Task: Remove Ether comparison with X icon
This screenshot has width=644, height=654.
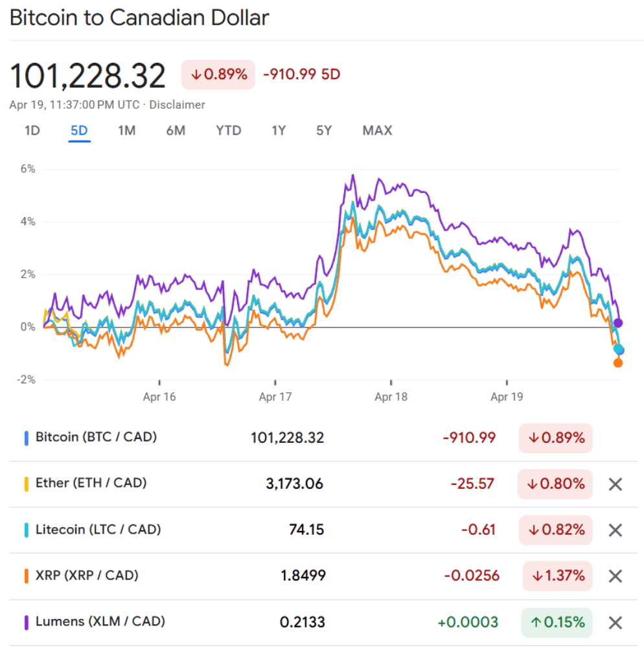Action: [x=615, y=484]
